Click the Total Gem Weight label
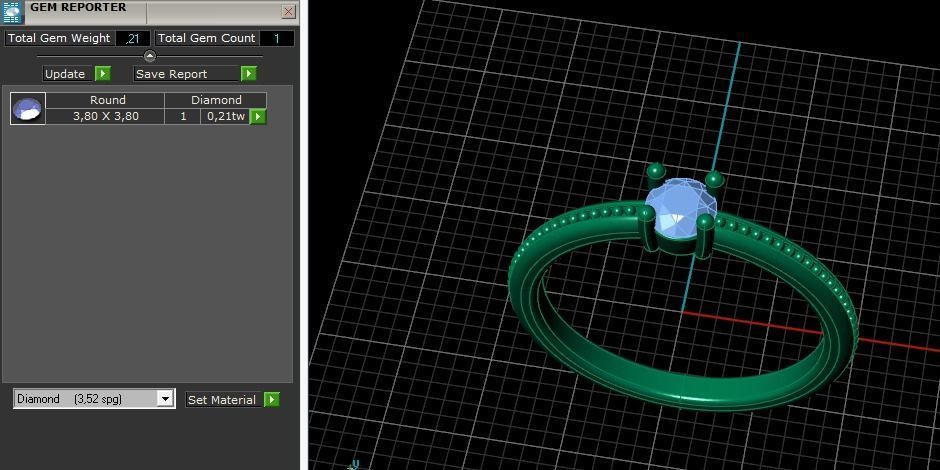 tap(59, 38)
